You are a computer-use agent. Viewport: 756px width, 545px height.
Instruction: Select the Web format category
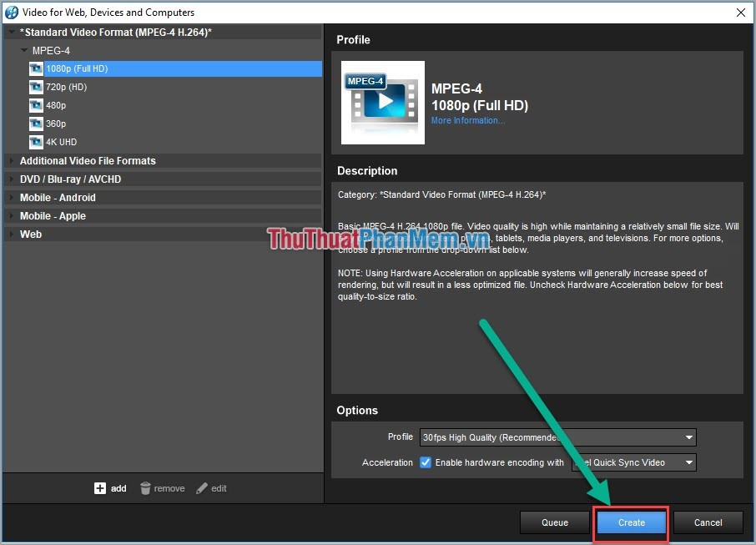click(31, 234)
